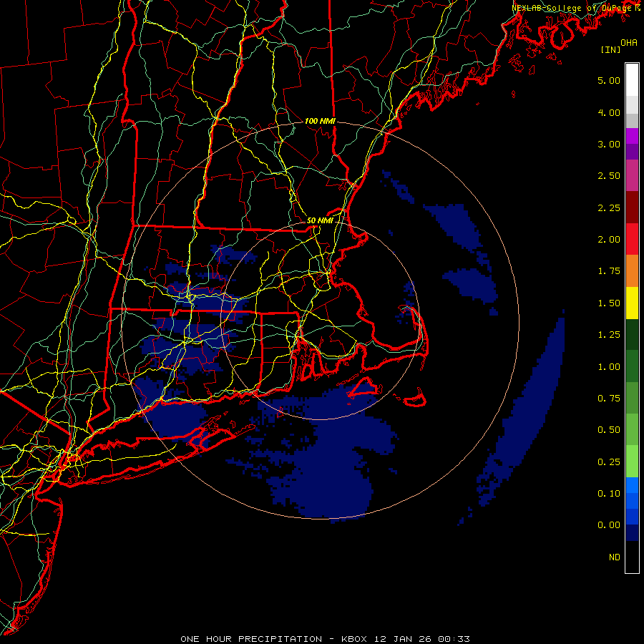The image size is (644, 644).
Task: Click the white 5.00 inch legend swatch
Action: coord(632,80)
